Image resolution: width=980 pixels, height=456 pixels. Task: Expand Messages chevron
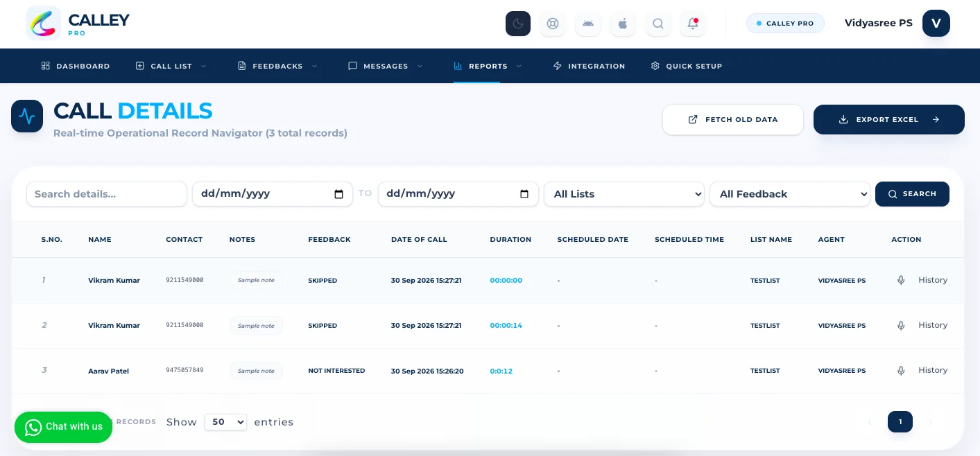pos(420,66)
